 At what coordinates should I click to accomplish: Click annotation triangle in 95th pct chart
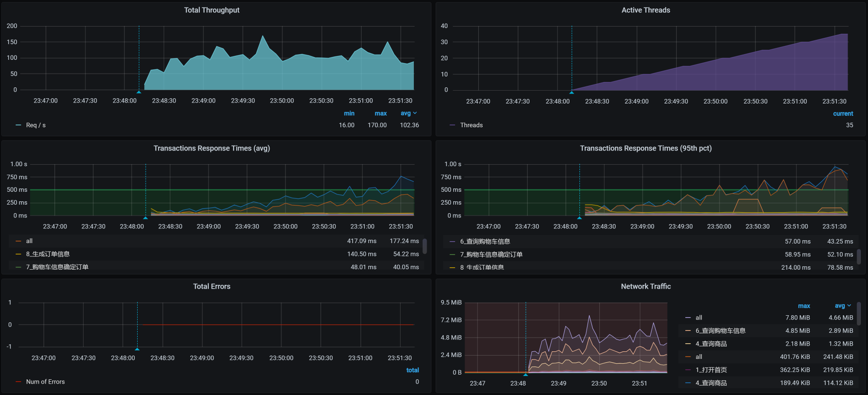pos(579,218)
